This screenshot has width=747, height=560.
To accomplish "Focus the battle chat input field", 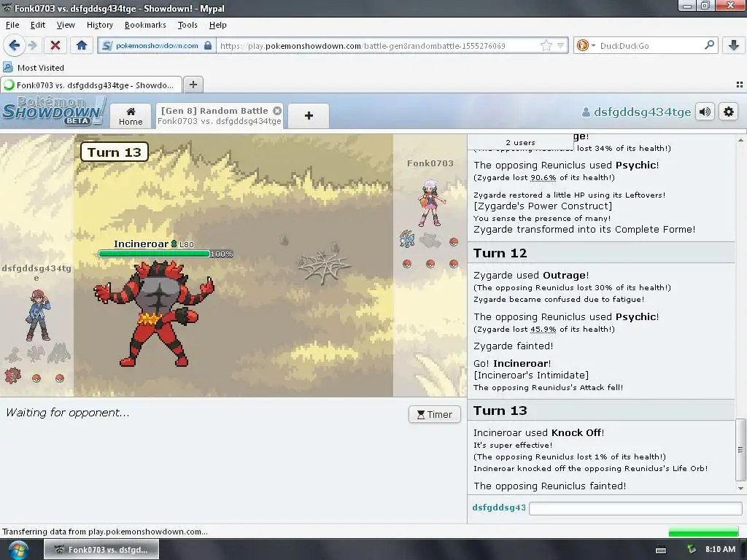I will pyautogui.click(x=635, y=508).
